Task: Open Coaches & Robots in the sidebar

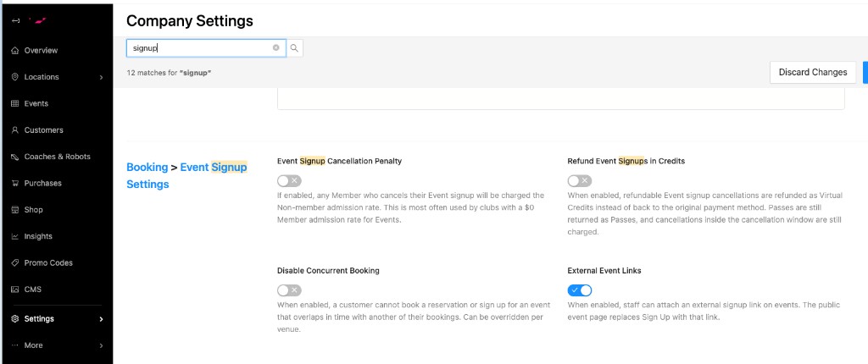Action: (58, 157)
